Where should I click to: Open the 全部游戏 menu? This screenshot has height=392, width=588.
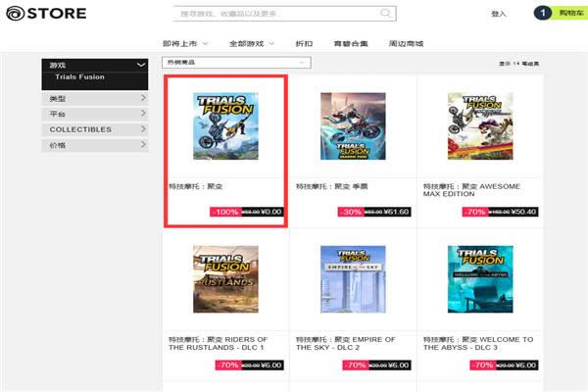[x=252, y=43]
